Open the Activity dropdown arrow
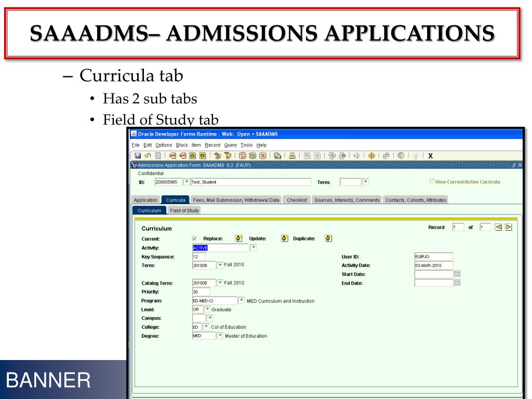This screenshot has height=399, width=532. tap(254, 248)
